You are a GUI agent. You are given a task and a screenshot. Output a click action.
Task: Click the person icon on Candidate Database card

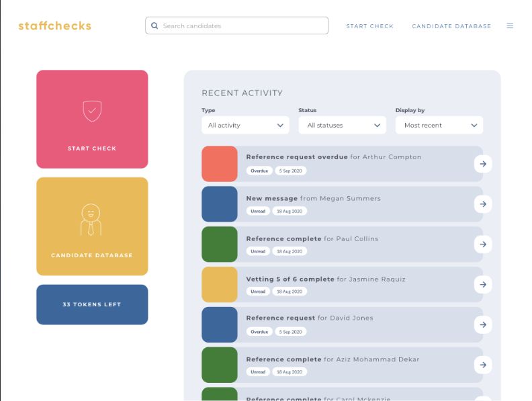[x=91, y=219]
